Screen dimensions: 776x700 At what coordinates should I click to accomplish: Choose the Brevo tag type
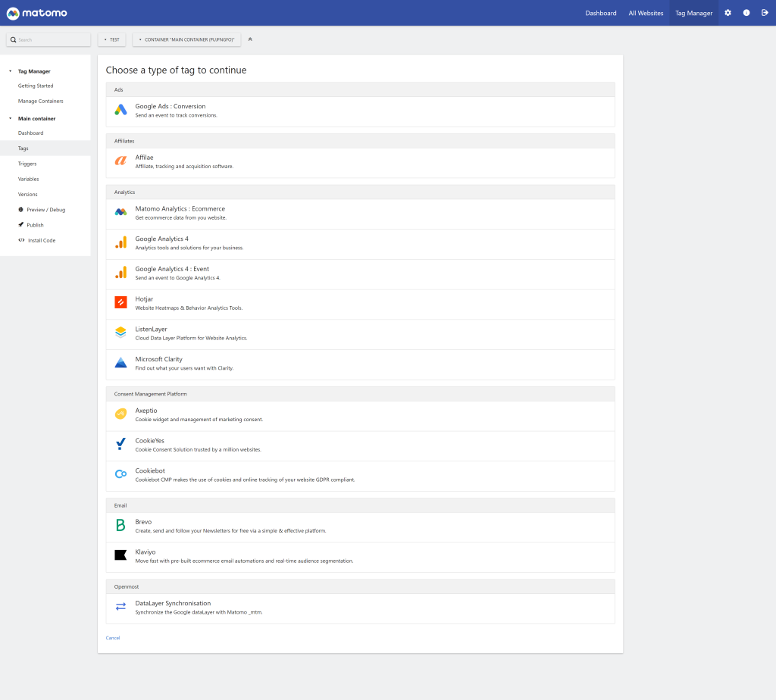click(x=360, y=527)
